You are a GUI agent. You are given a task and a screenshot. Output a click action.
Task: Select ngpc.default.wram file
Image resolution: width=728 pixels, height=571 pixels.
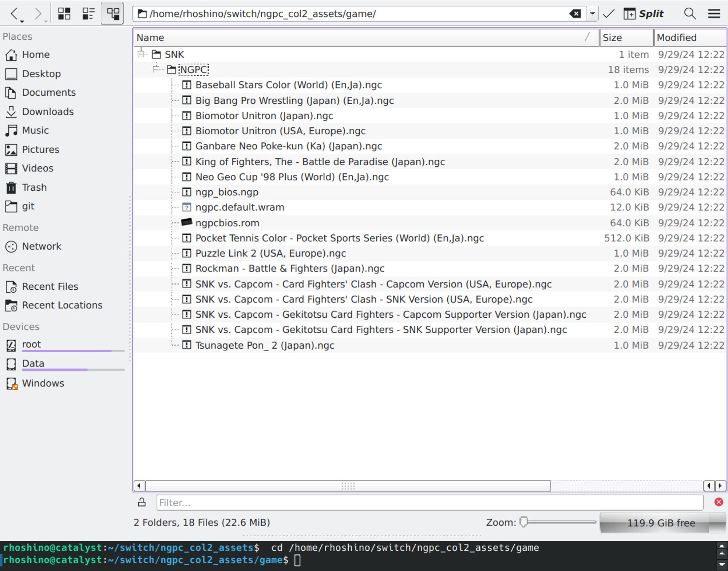tap(240, 207)
